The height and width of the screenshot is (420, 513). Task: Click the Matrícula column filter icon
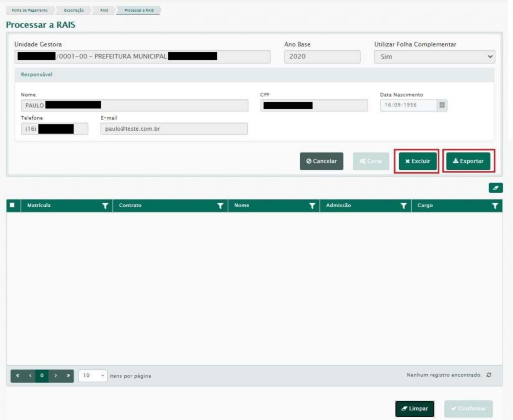tap(105, 206)
